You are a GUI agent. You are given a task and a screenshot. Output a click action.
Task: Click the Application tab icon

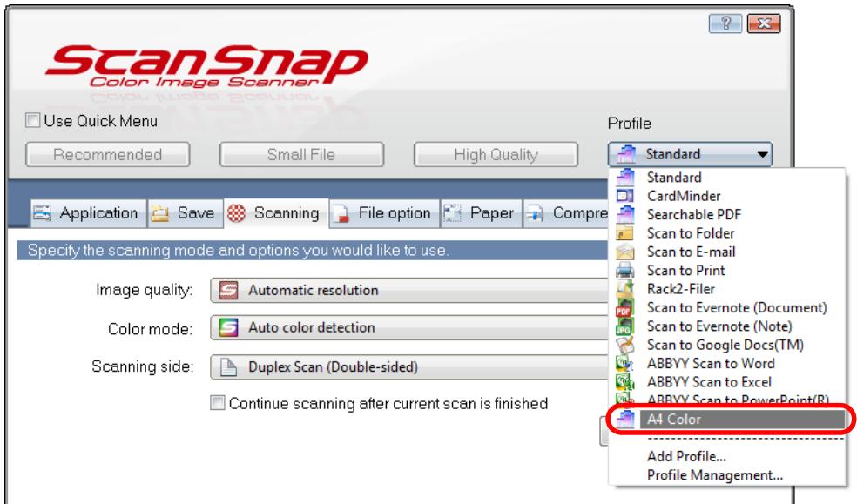pos(42,213)
